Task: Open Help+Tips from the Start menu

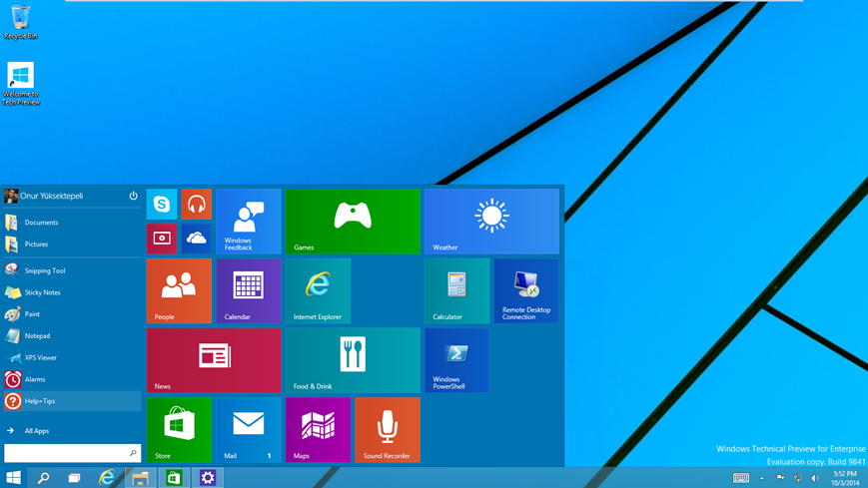Action: coord(72,401)
